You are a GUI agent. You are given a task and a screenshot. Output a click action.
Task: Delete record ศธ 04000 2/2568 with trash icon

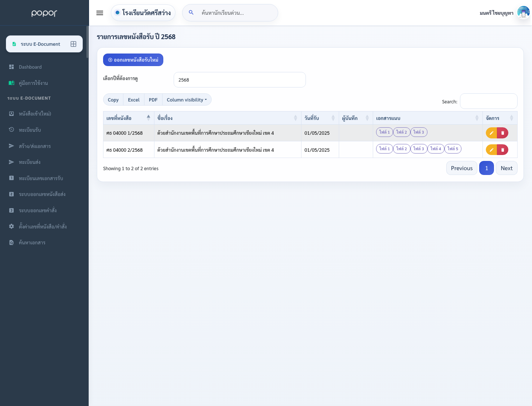pyautogui.click(x=503, y=149)
